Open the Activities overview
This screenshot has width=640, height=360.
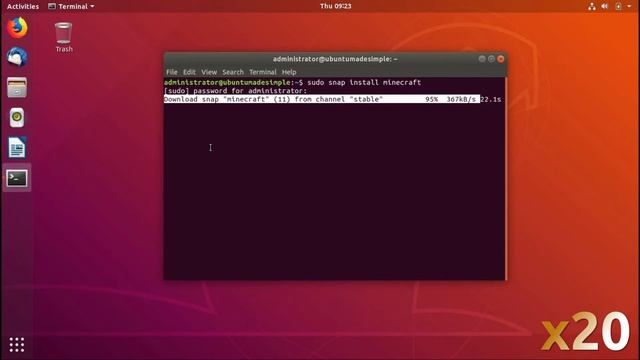[x=23, y=6]
